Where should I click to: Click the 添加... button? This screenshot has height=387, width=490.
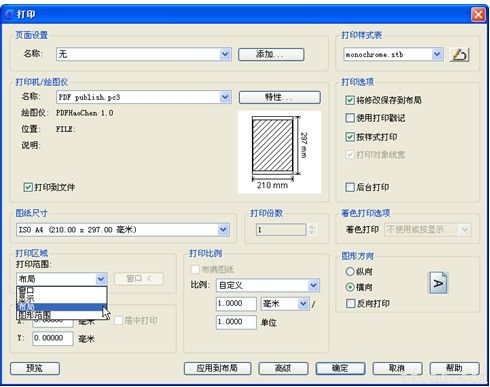tap(271, 54)
